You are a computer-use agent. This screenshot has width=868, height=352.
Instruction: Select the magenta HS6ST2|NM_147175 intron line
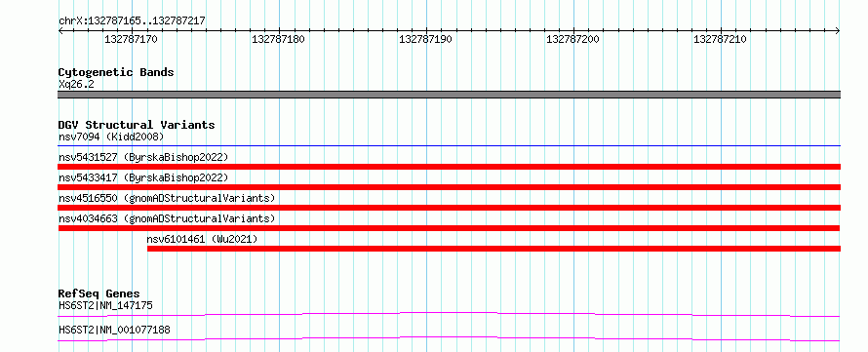(x=449, y=314)
